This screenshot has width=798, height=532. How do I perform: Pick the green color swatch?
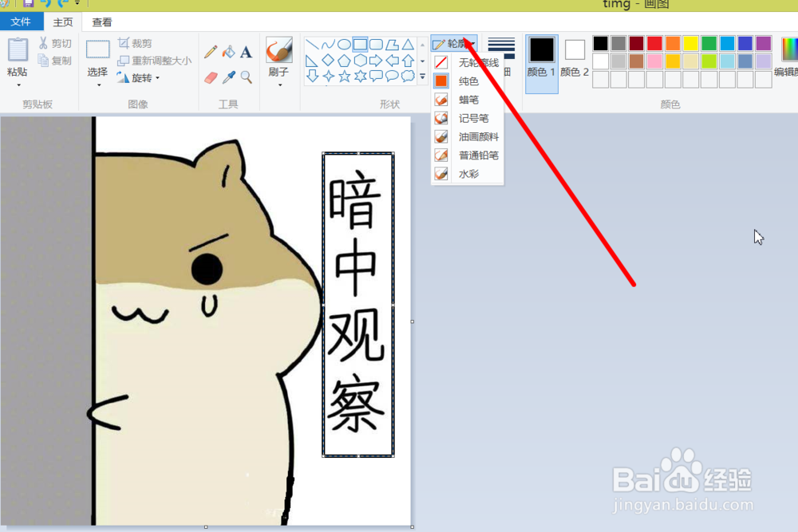coord(709,43)
